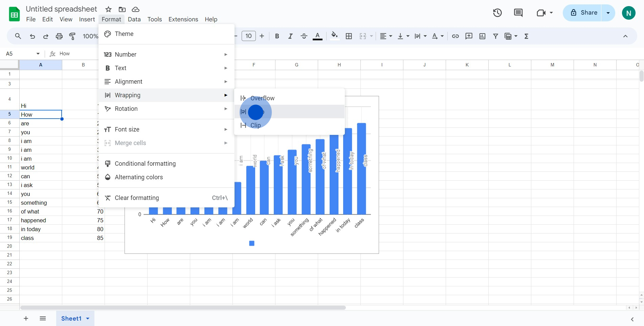
Task: Open the comments icon in header
Action: pyautogui.click(x=518, y=13)
